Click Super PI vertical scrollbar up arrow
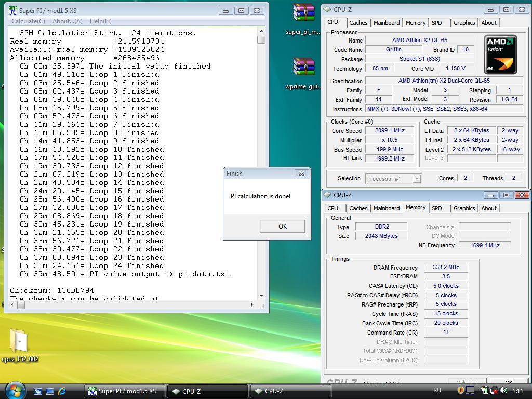Screen dimensions: 532x399 [261, 31]
